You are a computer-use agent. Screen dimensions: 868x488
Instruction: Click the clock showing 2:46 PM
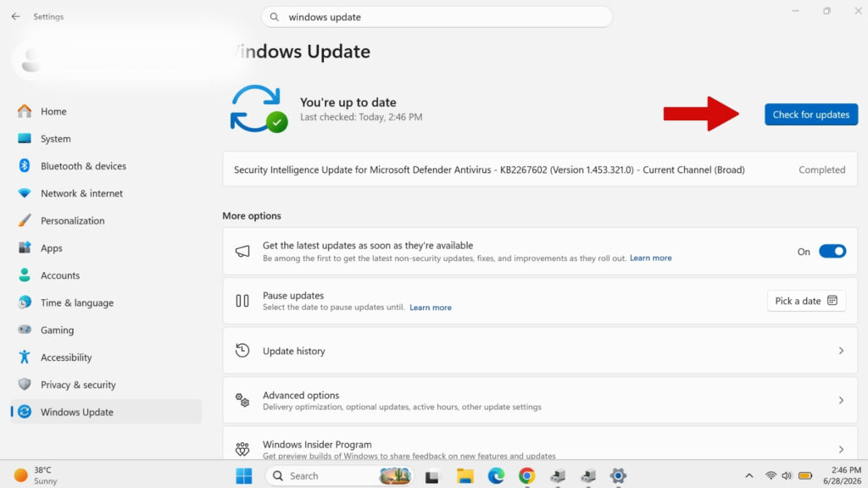[x=842, y=475]
